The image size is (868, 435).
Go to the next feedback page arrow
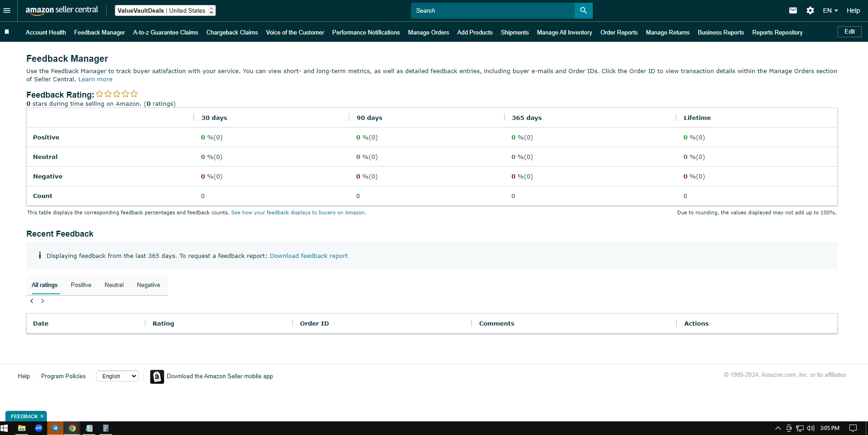(43, 301)
